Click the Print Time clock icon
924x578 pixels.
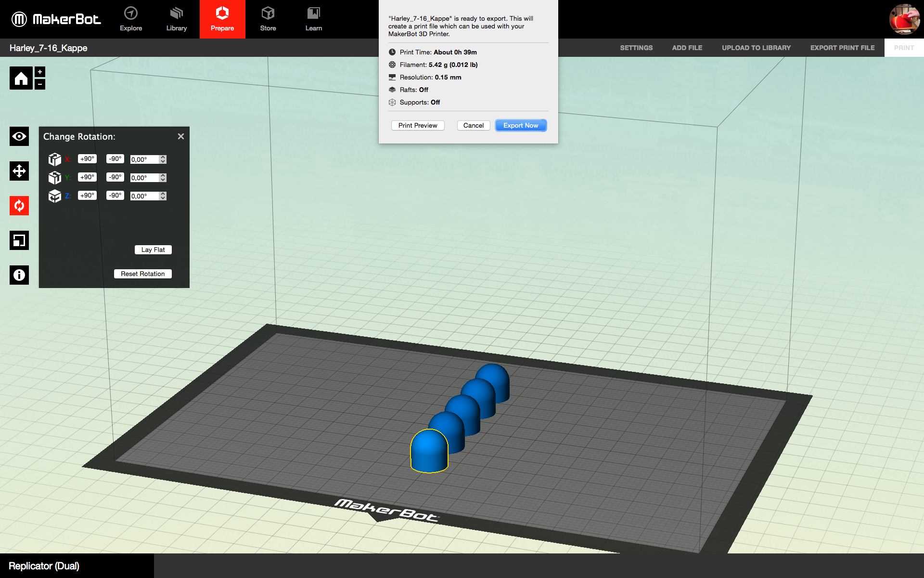(392, 52)
